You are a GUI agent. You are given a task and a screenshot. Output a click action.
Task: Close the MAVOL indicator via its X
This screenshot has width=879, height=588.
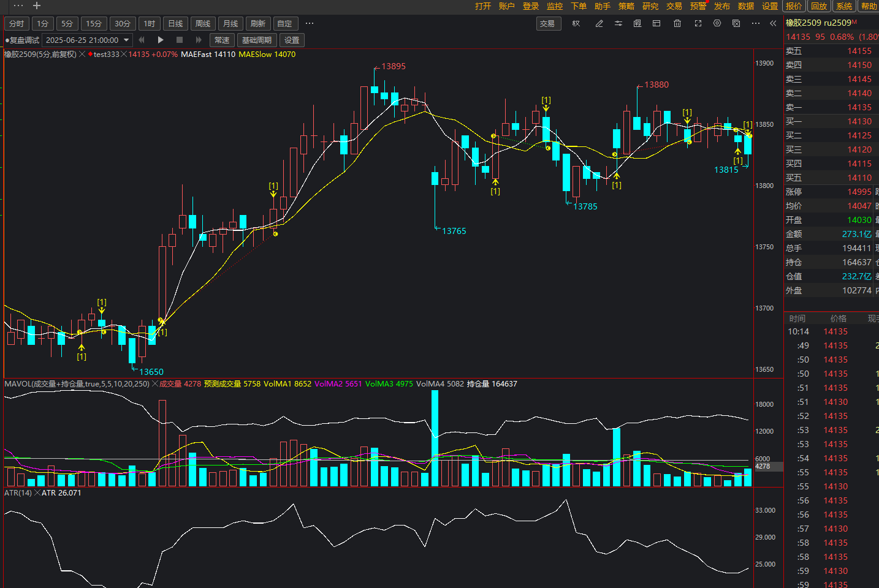(x=155, y=384)
